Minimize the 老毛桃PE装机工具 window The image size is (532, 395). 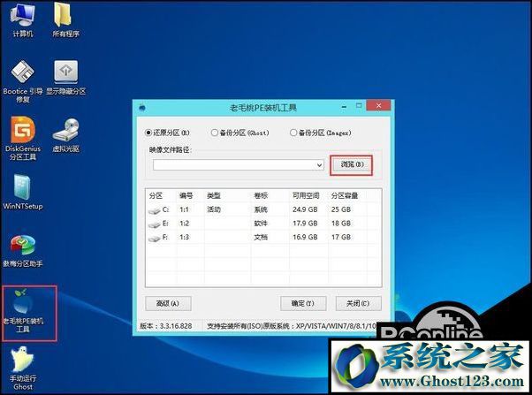pos(344,107)
